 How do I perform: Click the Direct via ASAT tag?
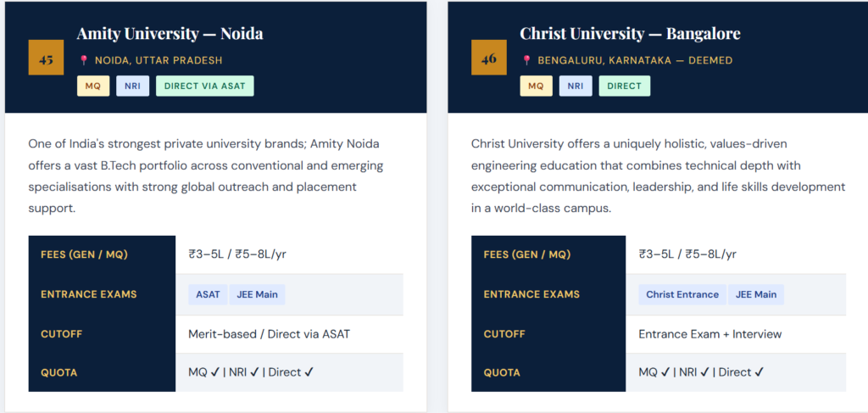click(204, 86)
